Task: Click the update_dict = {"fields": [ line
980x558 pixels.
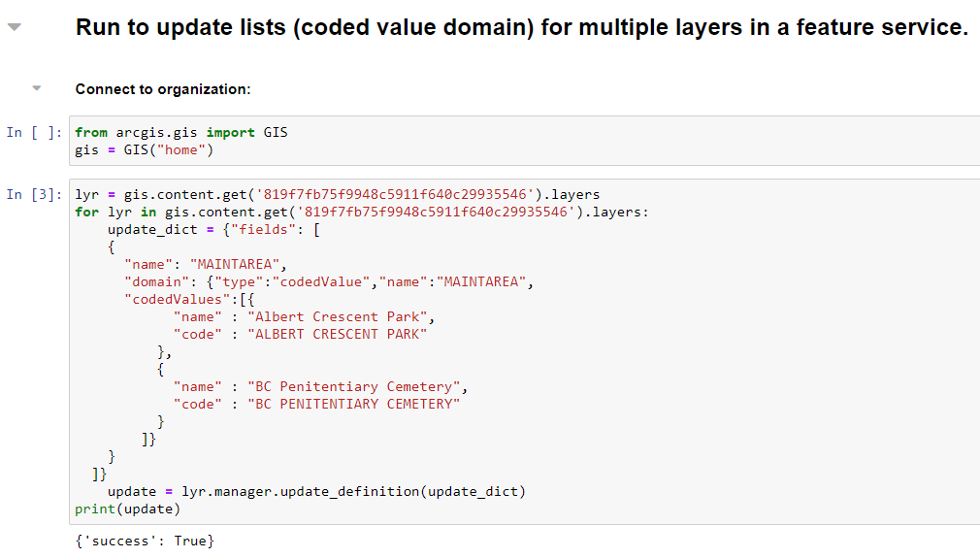Action: click(213, 229)
